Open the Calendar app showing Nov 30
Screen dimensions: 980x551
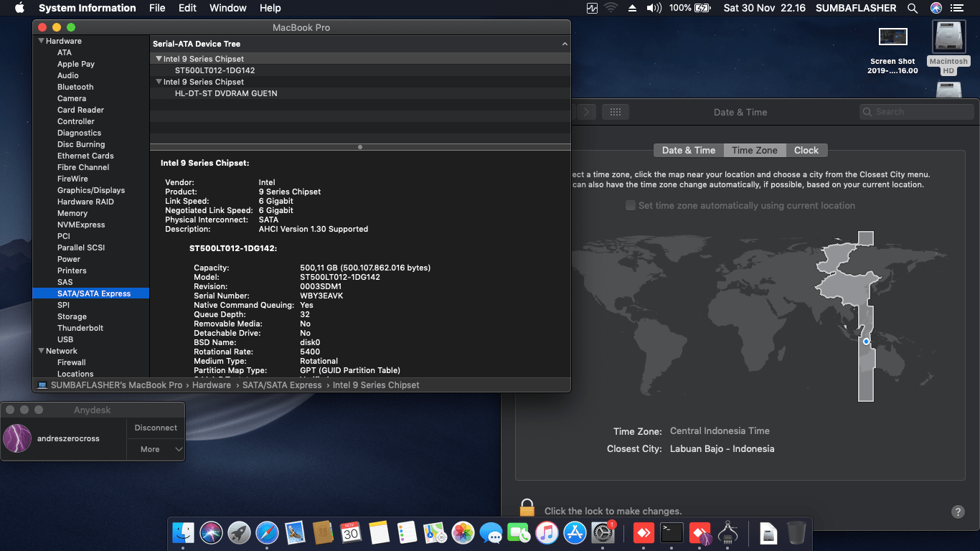(x=352, y=533)
